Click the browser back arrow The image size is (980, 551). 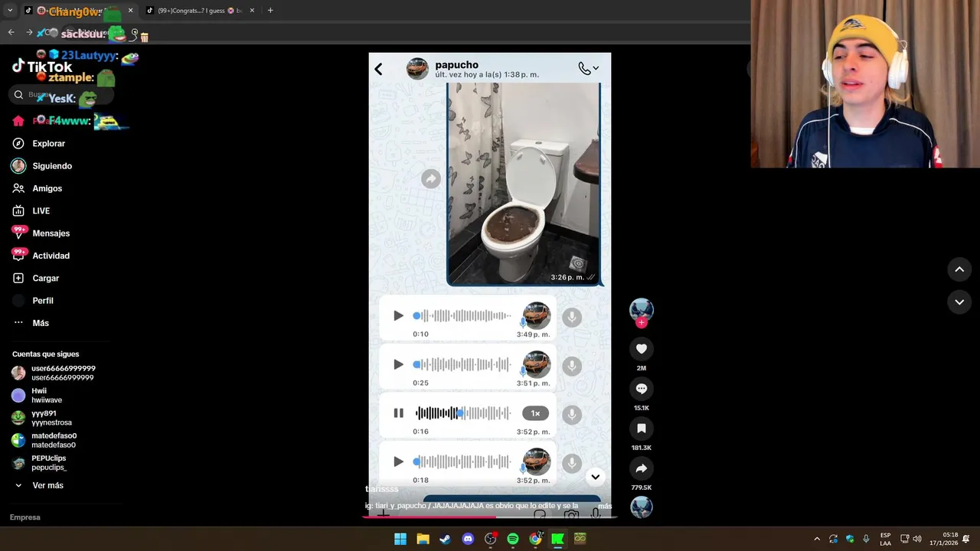(11, 32)
